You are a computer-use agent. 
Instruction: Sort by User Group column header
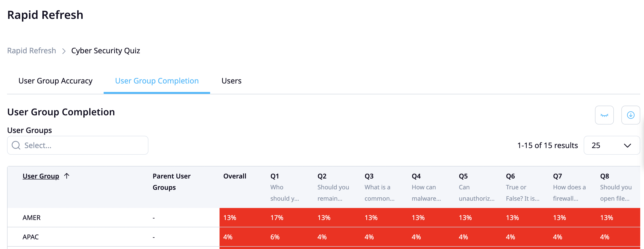(x=41, y=176)
